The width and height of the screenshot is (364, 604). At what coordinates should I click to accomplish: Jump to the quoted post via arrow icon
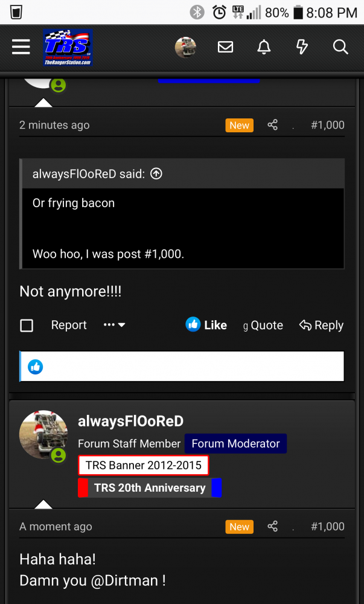[156, 174]
